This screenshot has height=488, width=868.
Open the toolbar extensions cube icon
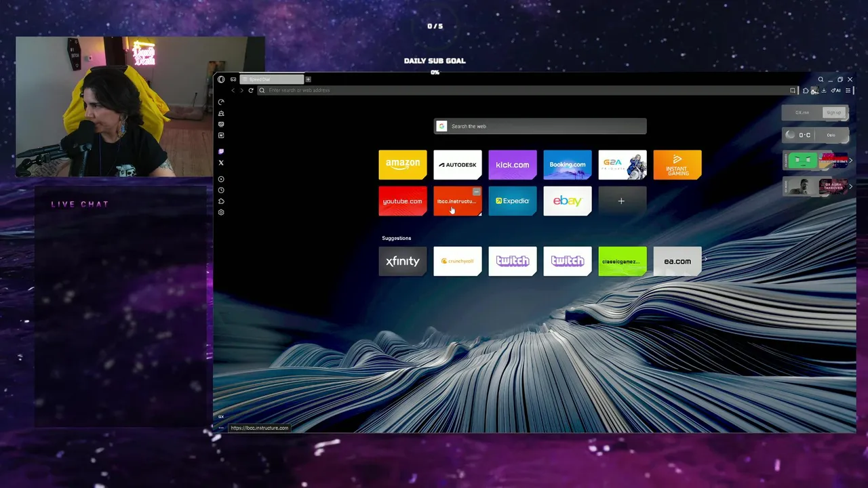(x=806, y=90)
